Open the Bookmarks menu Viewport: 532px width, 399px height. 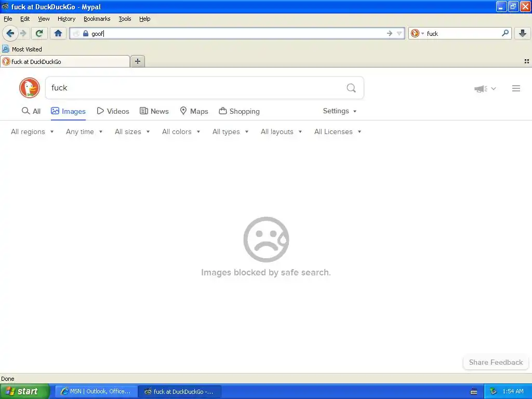point(97,19)
